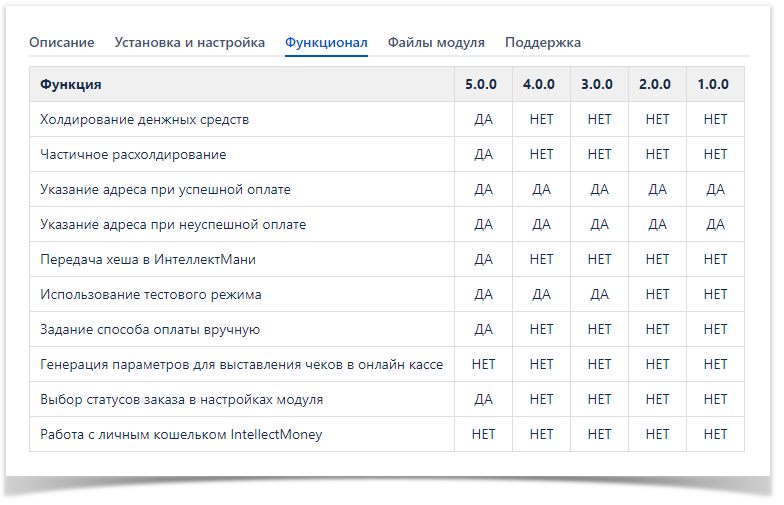This screenshot has width=784, height=505.
Task: Switch to Установка и настройка tab
Action: point(189,43)
